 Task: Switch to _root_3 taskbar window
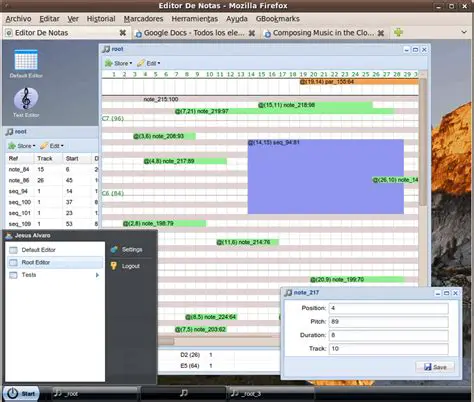[x=271, y=394]
